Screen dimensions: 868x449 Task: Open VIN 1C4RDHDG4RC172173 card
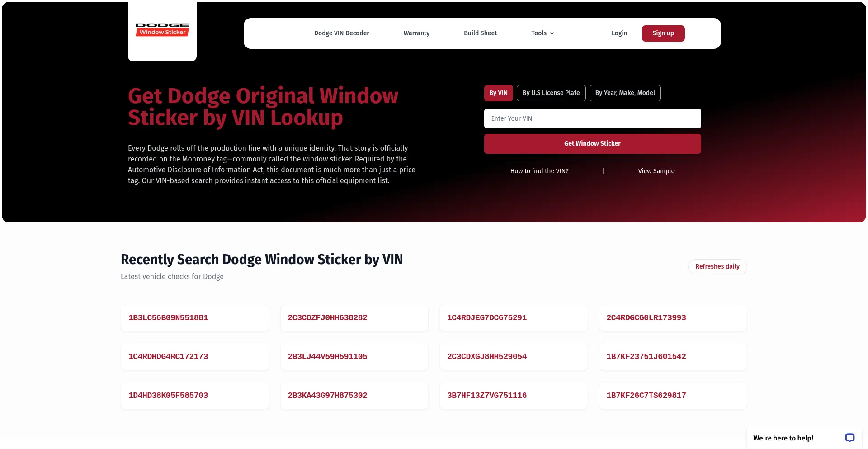(x=195, y=357)
